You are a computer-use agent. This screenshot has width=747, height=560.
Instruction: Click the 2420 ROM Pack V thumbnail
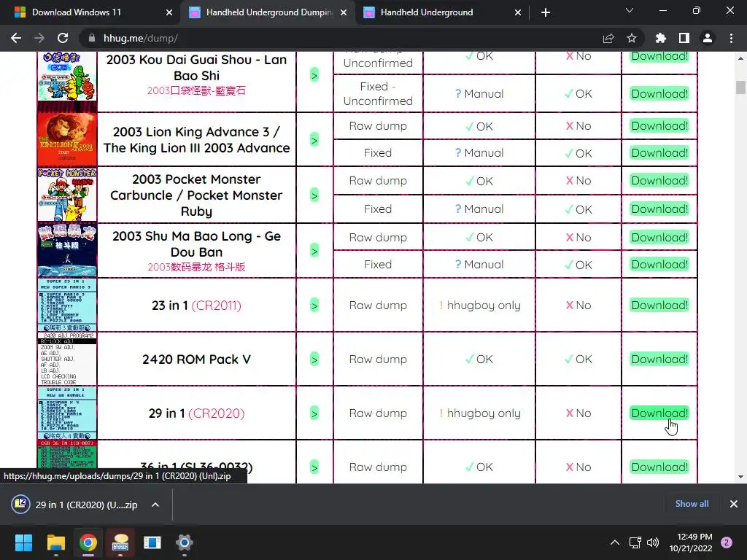pos(67,359)
